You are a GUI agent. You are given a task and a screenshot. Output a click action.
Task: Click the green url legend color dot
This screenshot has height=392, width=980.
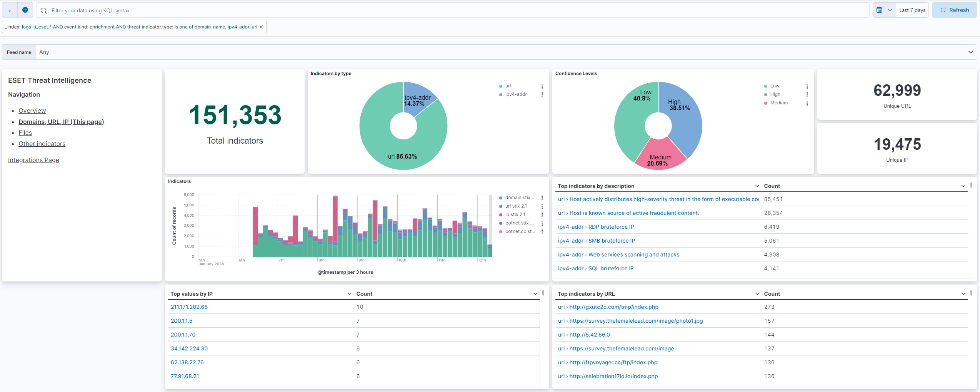point(500,86)
